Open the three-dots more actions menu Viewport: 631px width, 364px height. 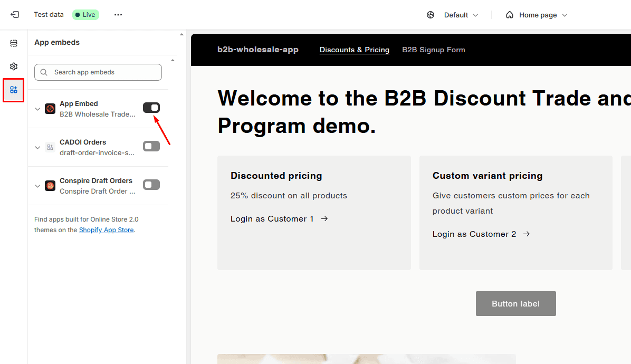click(x=118, y=14)
